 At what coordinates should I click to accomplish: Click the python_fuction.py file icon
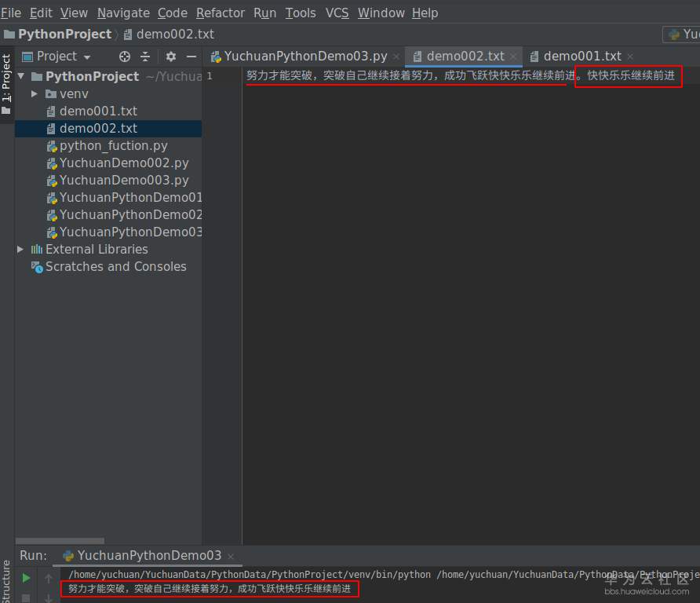point(52,146)
